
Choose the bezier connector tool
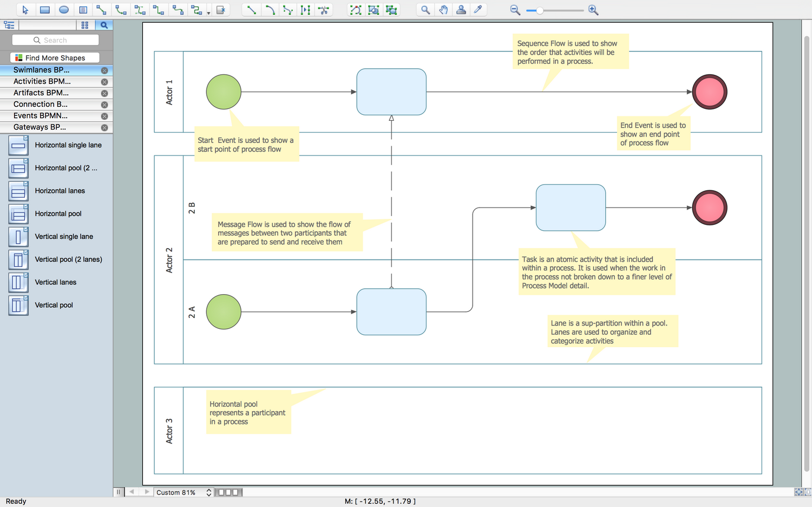click(x=140, y=10)
